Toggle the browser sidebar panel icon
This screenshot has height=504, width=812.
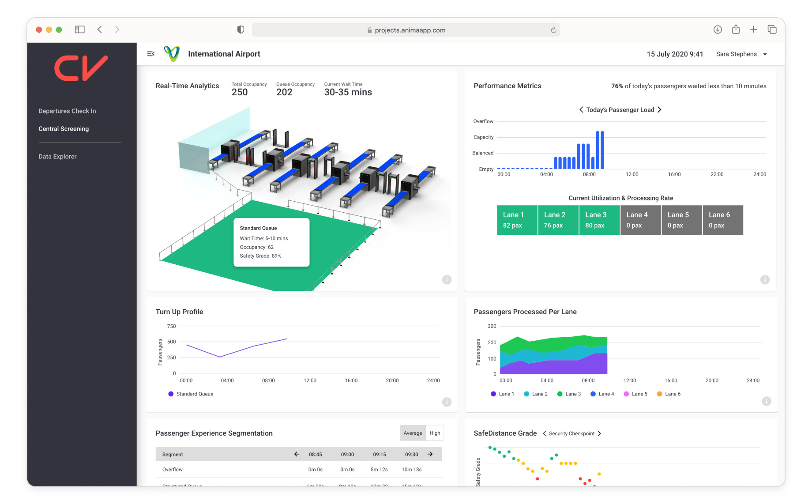point(80,30)
